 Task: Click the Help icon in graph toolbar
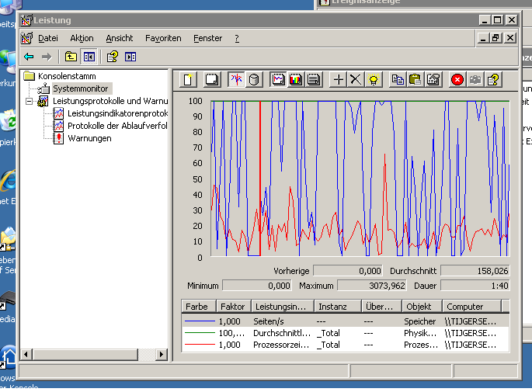pyautogui.click(x=493, y=80)
